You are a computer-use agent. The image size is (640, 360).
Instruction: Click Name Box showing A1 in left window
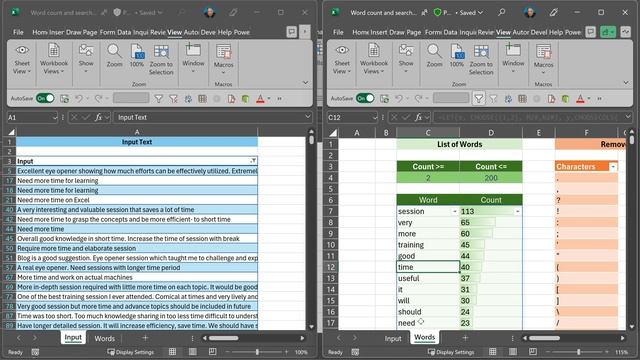[x=32, y=118]
